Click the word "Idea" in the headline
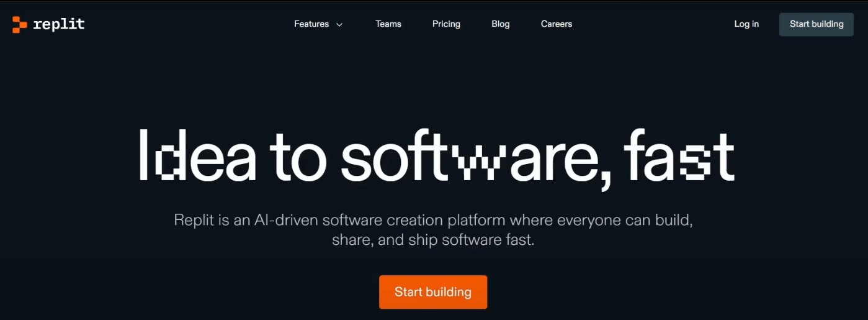Screen dimensions: 868x320 (x=197, y=155)
